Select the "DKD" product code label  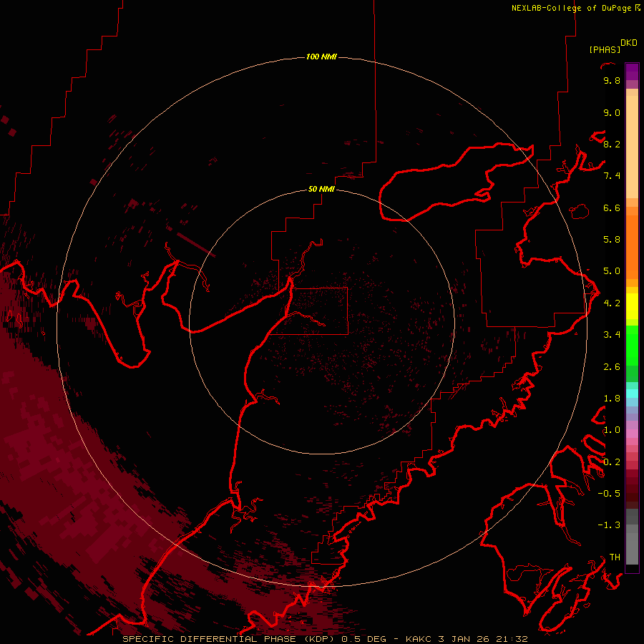pos(628,43)
